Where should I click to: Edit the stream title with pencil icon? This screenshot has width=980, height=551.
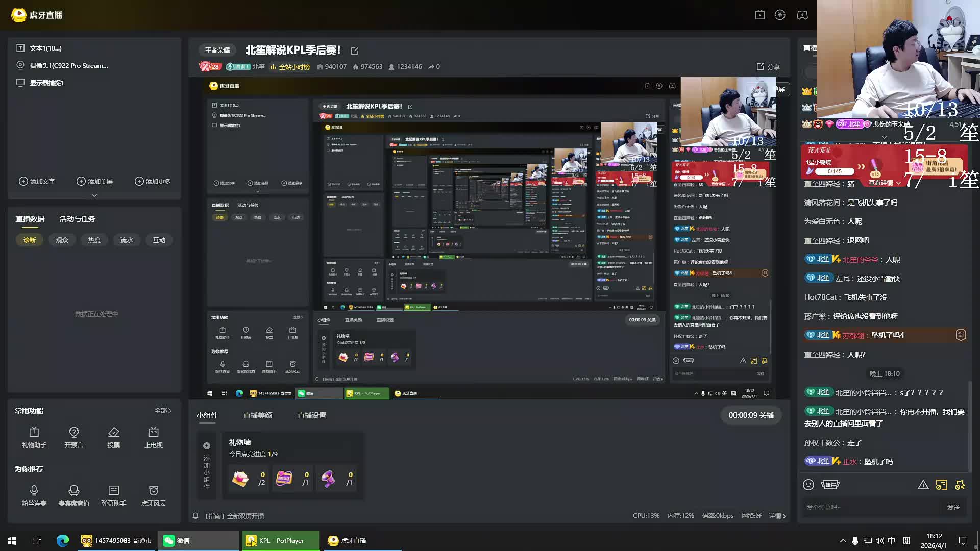coord(355,51)
